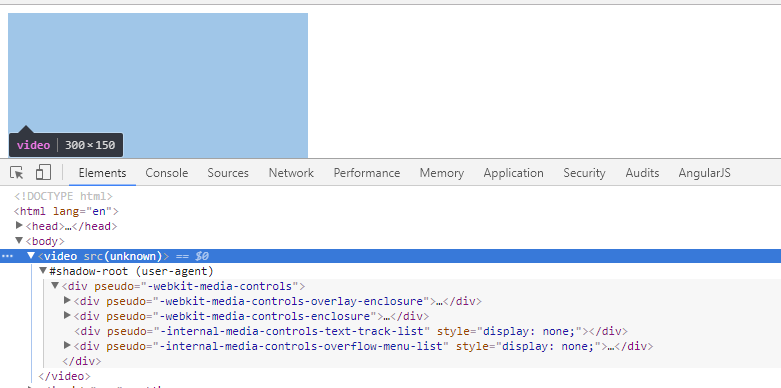Collapse the #shadow-root (user-agent) node

43,270
